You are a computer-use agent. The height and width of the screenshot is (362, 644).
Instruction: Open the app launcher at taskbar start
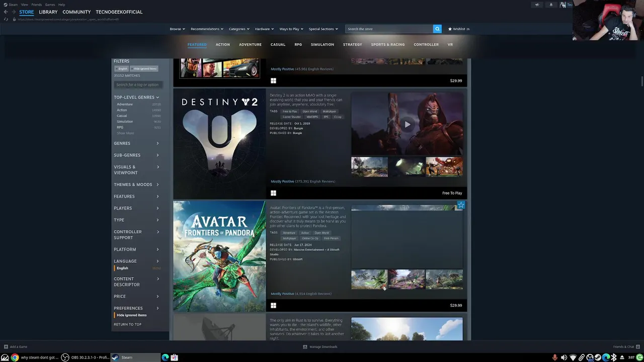(5, 357)
